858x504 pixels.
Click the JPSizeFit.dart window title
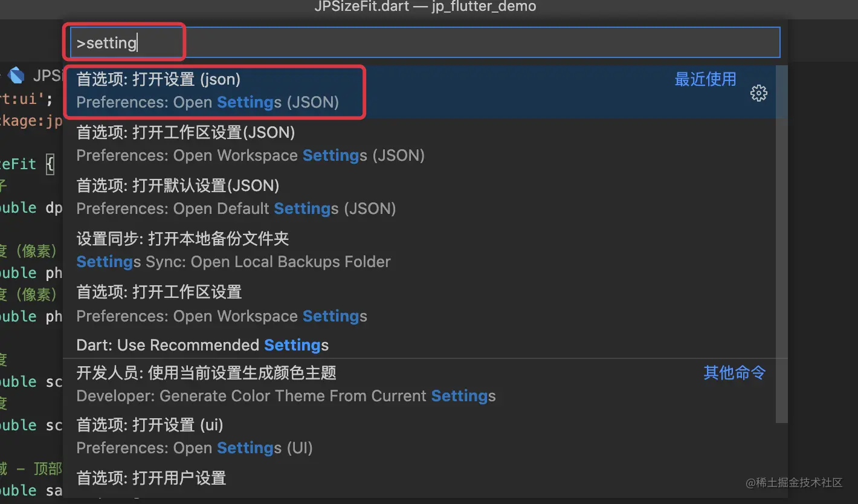pos(425,7)
